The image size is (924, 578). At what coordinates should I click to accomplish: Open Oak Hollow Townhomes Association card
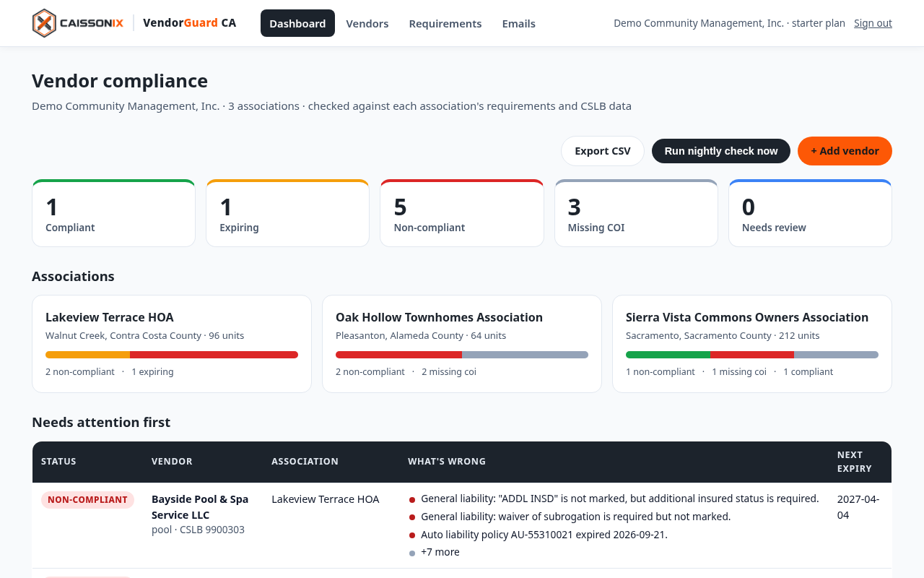pos(462,344)
